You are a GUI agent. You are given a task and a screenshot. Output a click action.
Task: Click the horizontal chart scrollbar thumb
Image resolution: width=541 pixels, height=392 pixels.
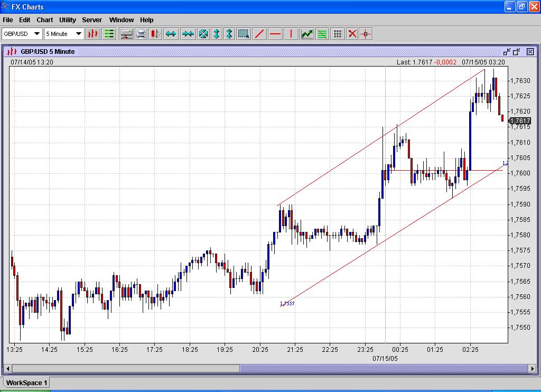point(384,368)
